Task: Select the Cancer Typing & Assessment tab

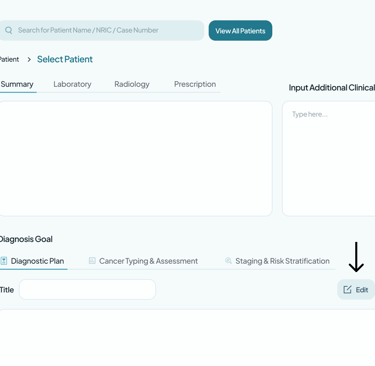Action: pyautogui.click(x=143, y=261)
